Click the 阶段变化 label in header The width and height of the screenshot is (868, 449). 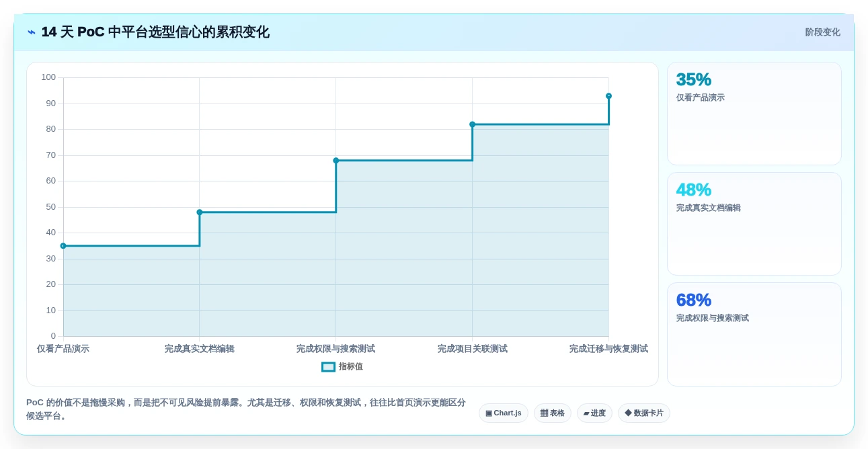[x=822, y=32]
